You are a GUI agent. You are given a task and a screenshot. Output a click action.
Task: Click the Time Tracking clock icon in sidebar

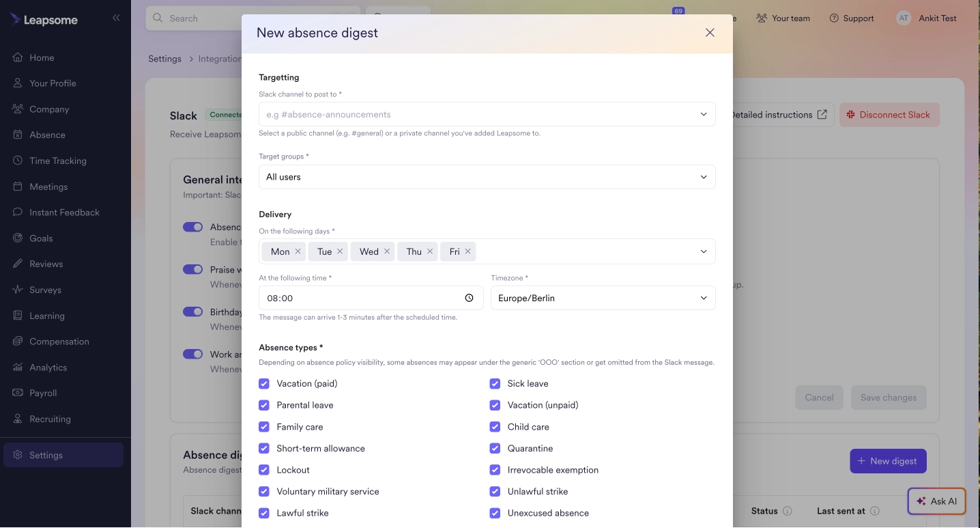(16, 161)
